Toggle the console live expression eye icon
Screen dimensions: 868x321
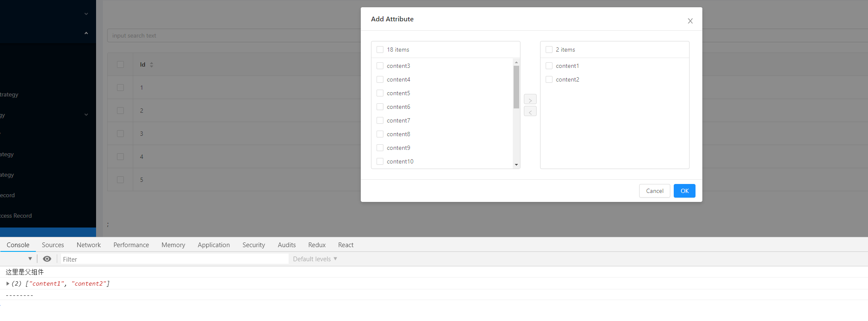[47, 259]
